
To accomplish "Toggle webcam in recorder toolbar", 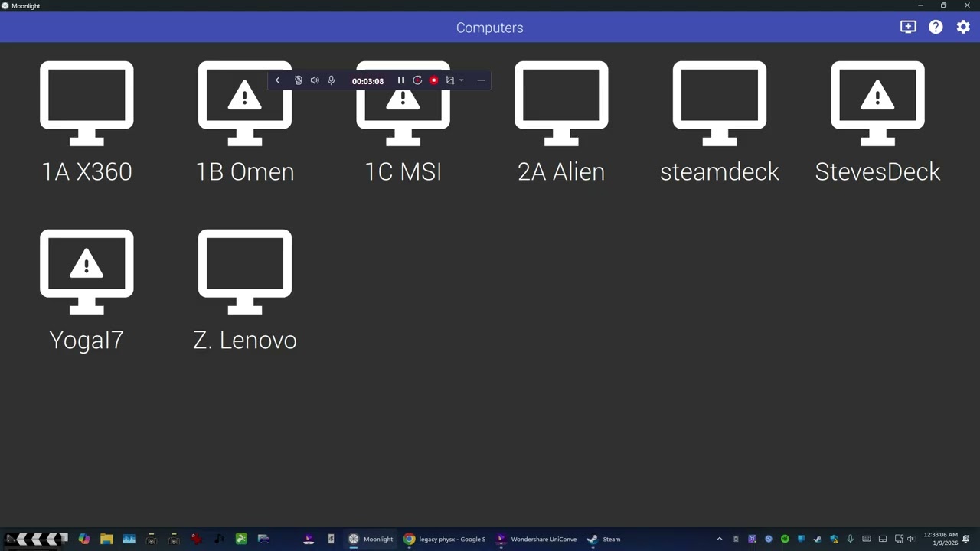I will 299,80.
